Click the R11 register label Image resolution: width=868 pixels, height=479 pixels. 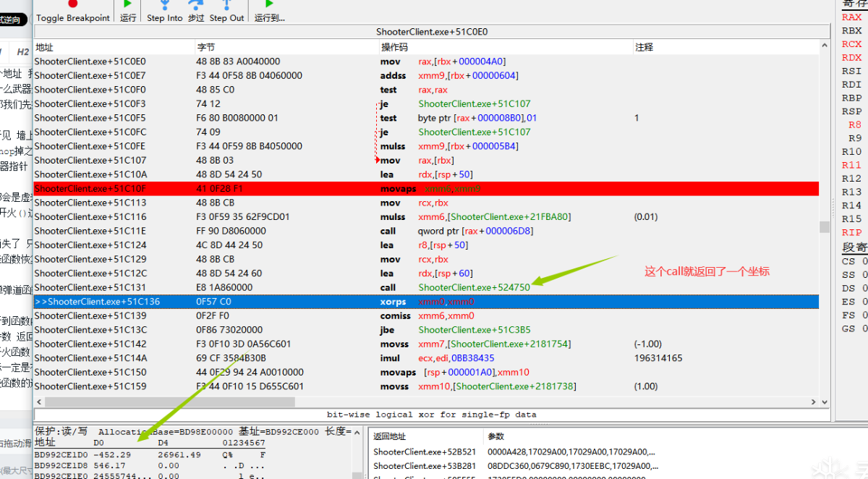(851, 165)
